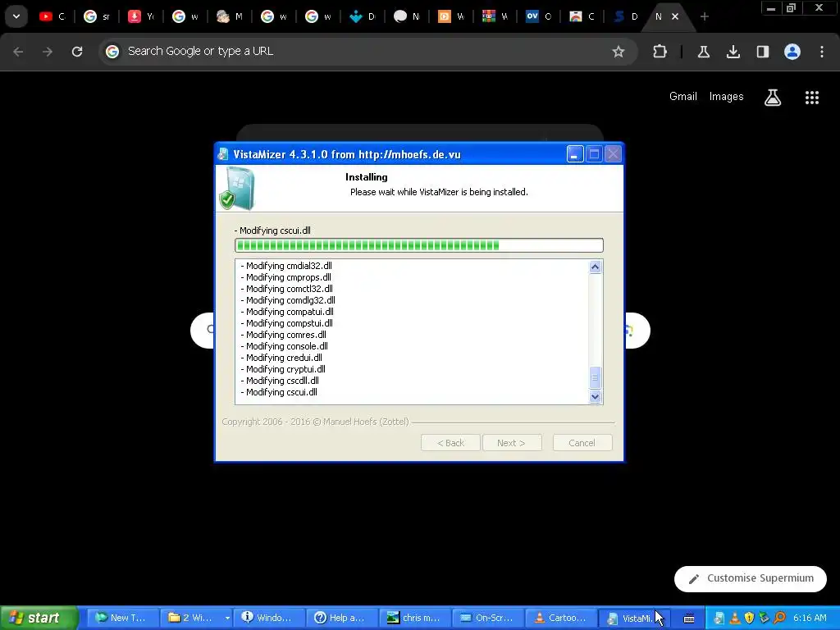Click the VistaMizer title bar icon
The width and height of the screenshot is (840, 630).
coord(223,154)
